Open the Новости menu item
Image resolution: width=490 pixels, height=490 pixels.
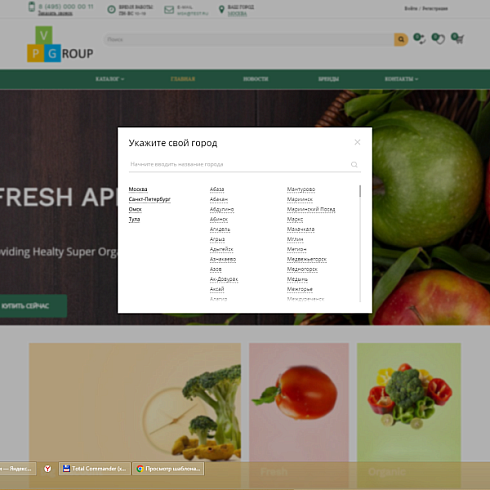[x=256, y=79]
